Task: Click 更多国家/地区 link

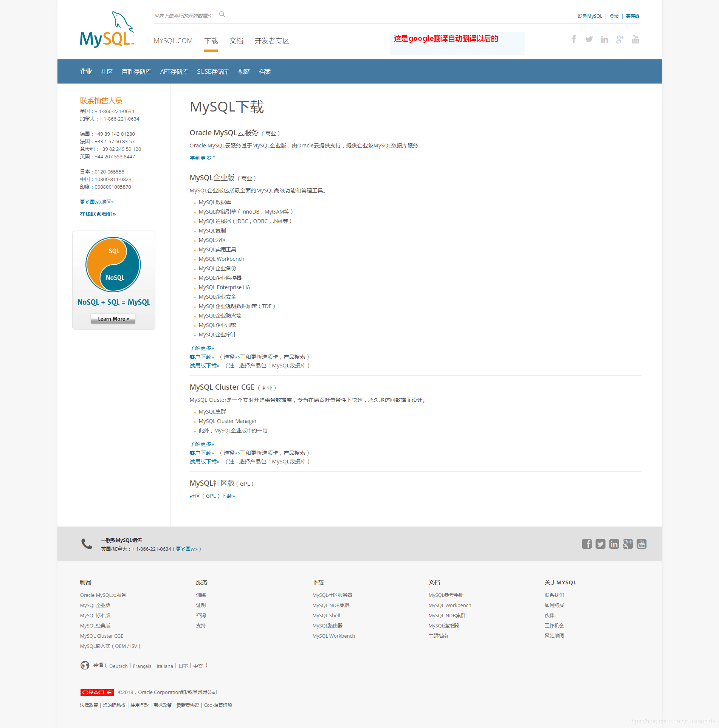Action: tap(97, 202)
